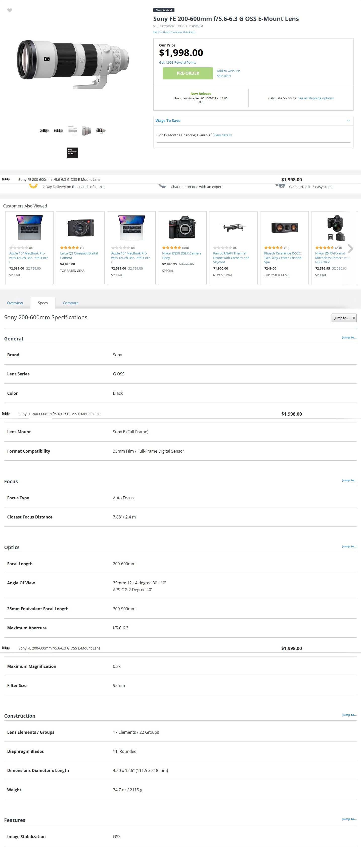361x868 pixels.
Task: Advance Customers Also Viewed carousel right arrow
Action: coord(350,249)
